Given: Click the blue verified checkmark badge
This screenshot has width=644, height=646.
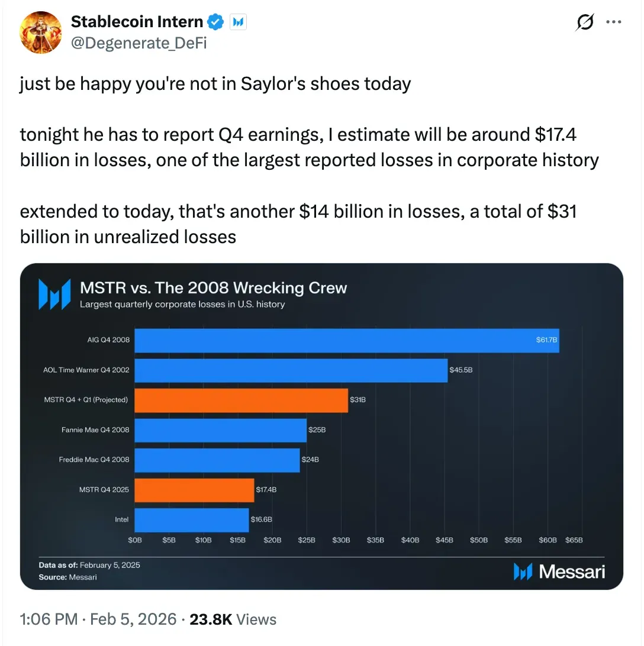Looking at the screenshot, I should tap(215, 22).
